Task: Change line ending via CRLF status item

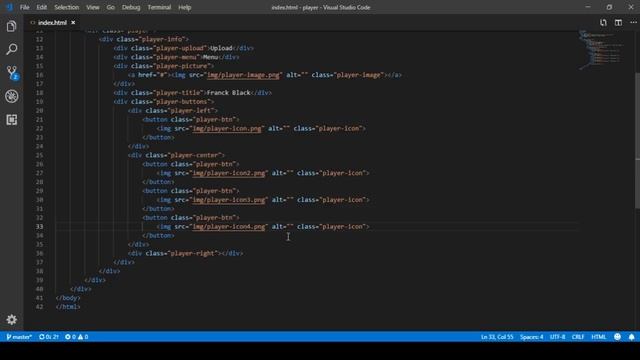Action: (578, 337)
